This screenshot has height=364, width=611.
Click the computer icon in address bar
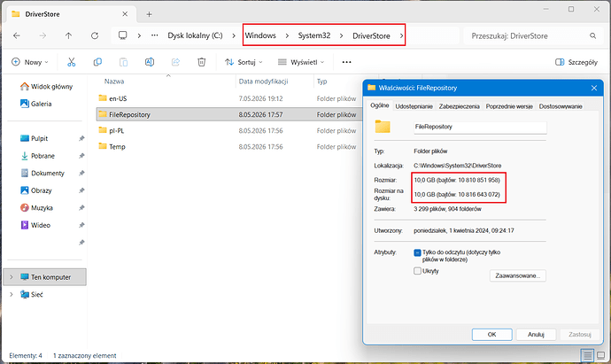pyautogui.click(x=123, y=35)
